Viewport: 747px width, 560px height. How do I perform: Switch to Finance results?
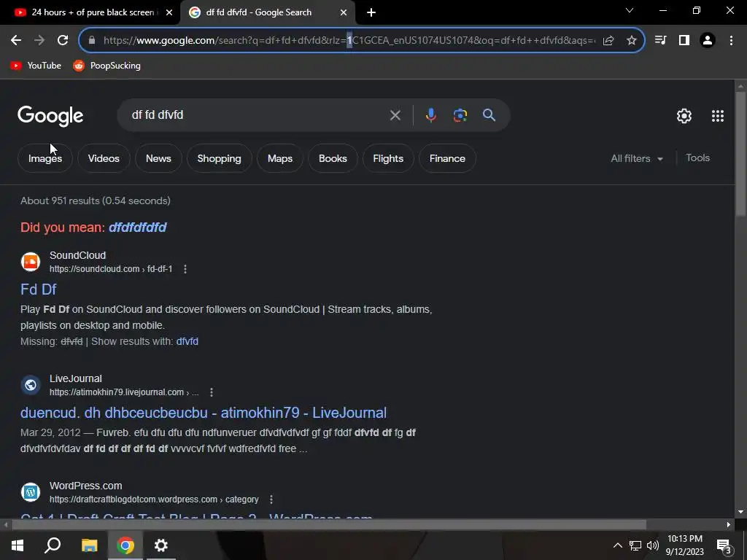point(447,158)
